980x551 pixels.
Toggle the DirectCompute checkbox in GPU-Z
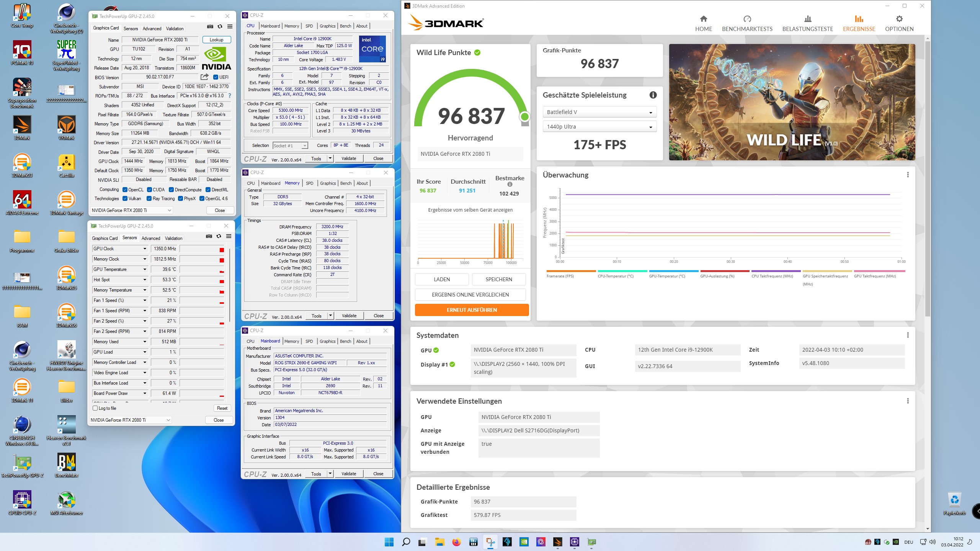[x=171, y=190]
